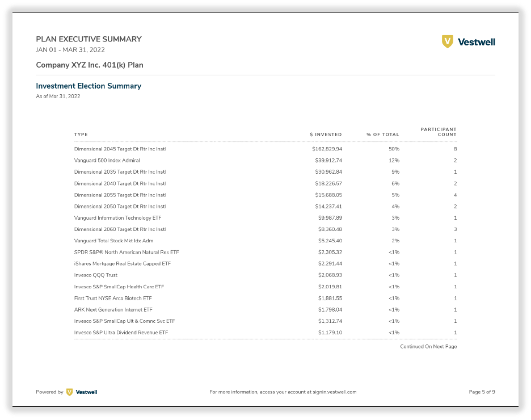This screenshot has width=531, height=420.
Task: Click the '12%' value
Action: 394,161
